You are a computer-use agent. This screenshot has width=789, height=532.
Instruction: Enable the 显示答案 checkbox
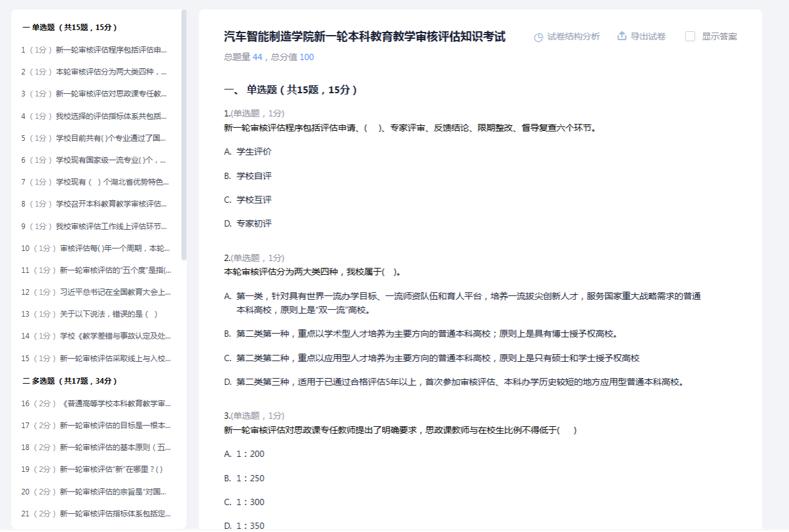tap(690, 36)
